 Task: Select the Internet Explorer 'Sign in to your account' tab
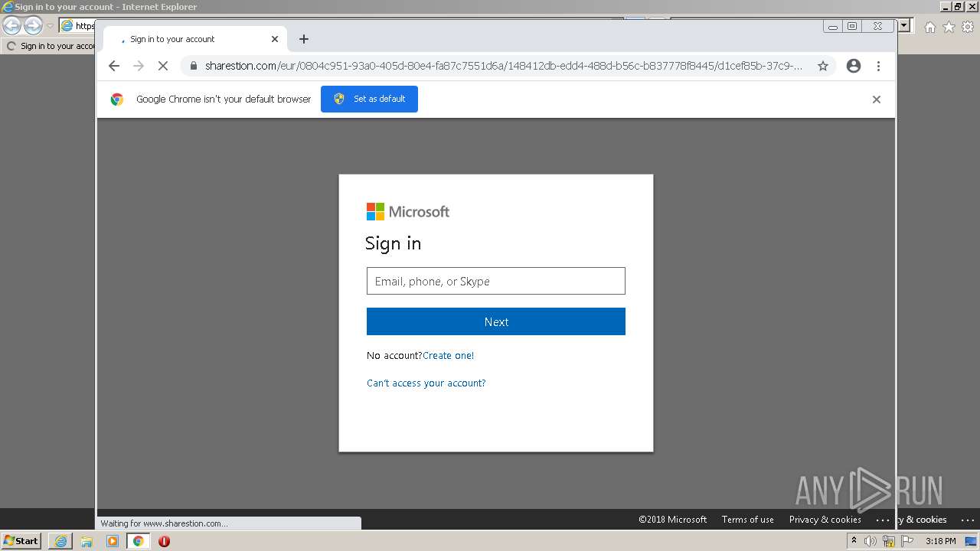[x=50, y=46]
